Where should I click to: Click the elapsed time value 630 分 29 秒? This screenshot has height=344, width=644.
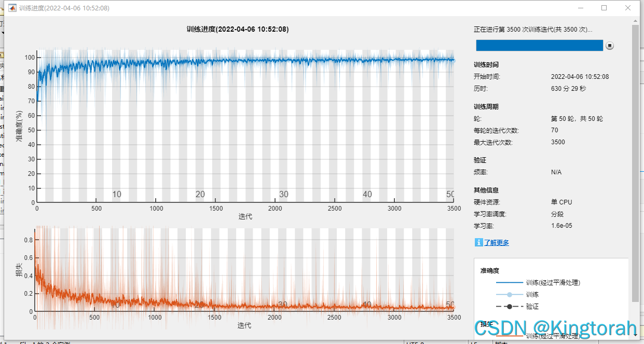coord(568,88)
